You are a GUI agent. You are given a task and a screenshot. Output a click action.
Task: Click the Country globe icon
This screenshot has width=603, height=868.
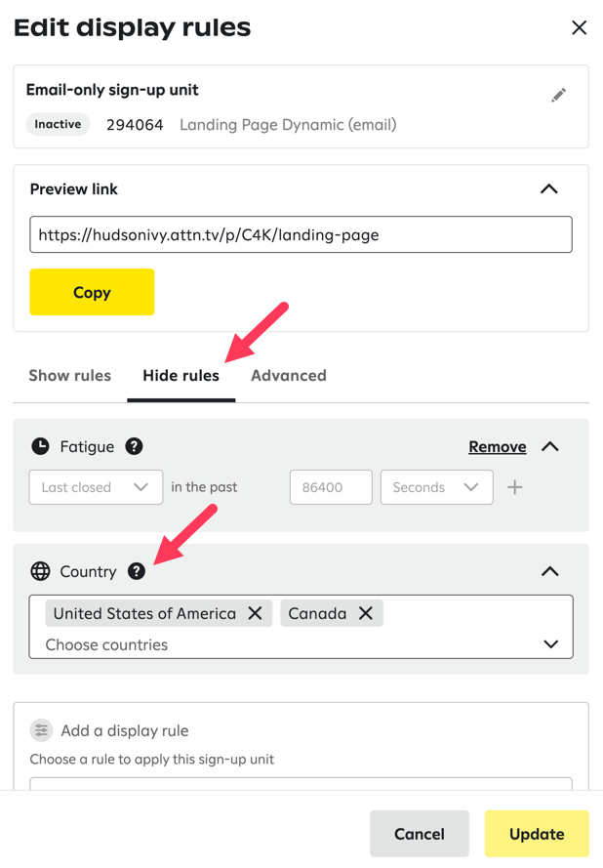(x=40, y=571)
